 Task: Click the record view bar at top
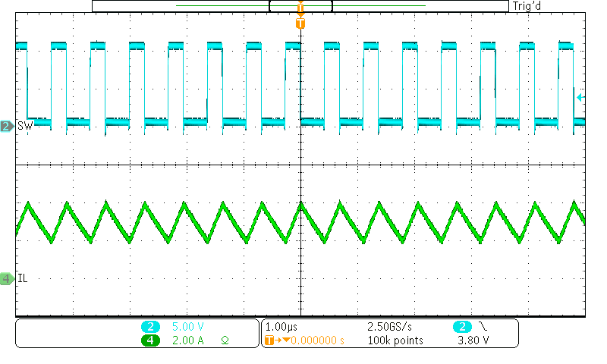(x=300, y=6)
